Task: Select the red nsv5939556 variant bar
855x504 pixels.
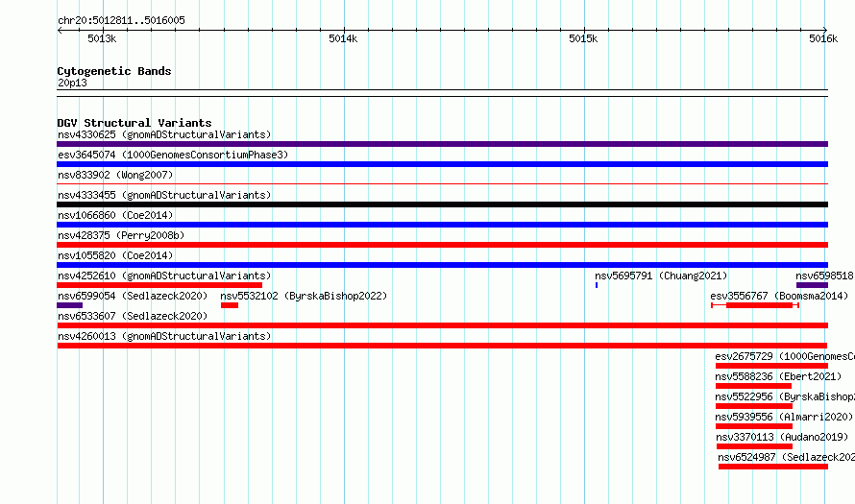Action: [x=753, y=426]
